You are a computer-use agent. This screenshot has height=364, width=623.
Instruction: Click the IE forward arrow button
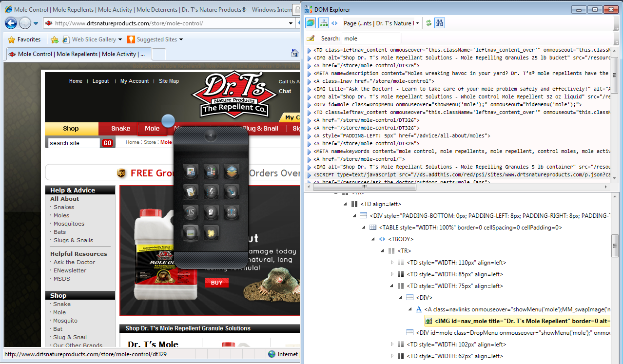(x=25, y=23)
